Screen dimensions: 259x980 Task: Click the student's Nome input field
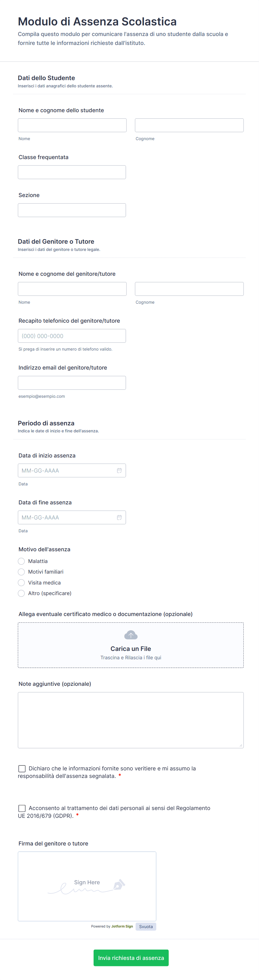(72, 125)
